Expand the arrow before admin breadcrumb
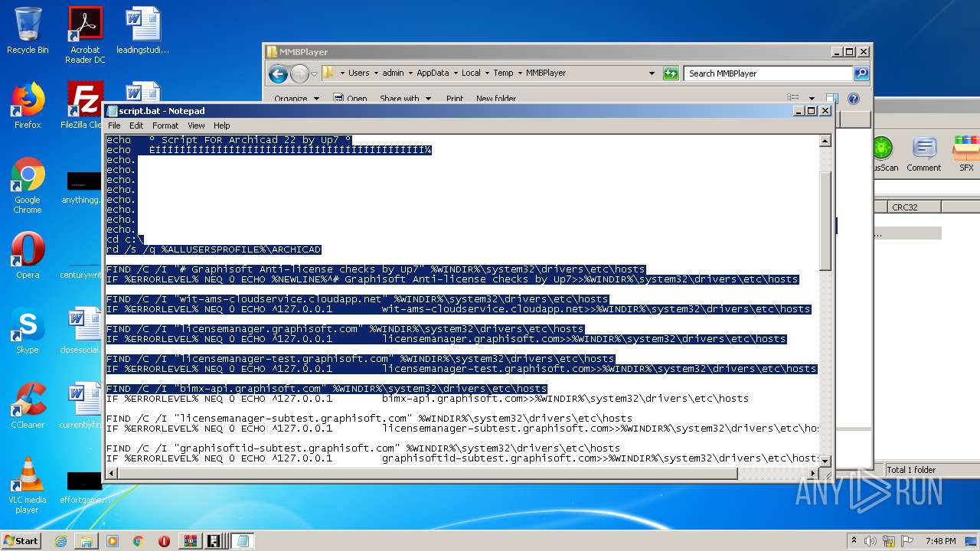 (x=376, y=73)
